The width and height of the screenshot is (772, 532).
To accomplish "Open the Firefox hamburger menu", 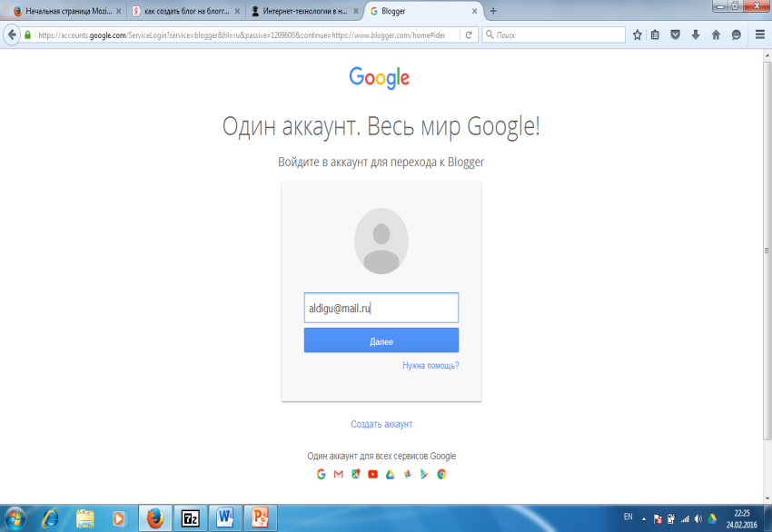I will point(759,34).
